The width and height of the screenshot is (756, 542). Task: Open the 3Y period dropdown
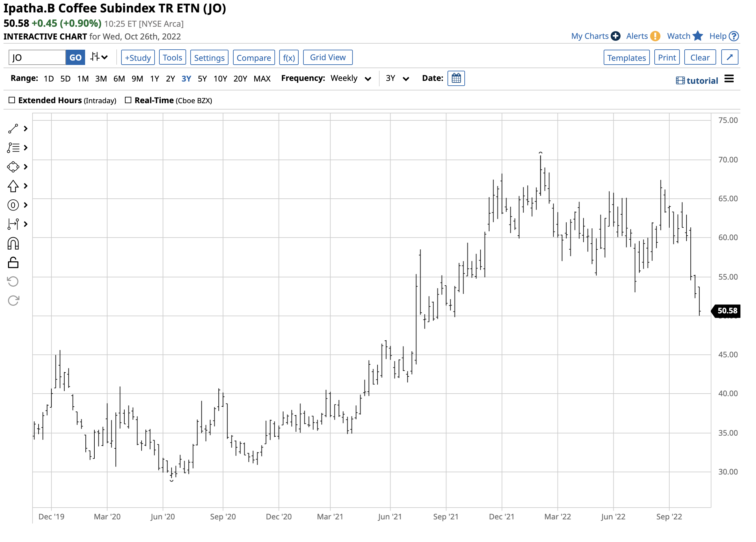coord(397,78)
